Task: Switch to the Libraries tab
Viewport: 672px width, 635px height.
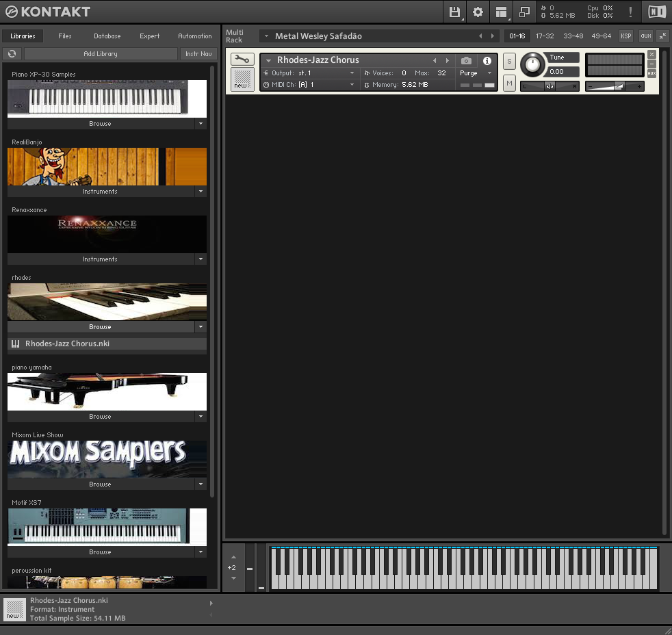Action: 23,36
